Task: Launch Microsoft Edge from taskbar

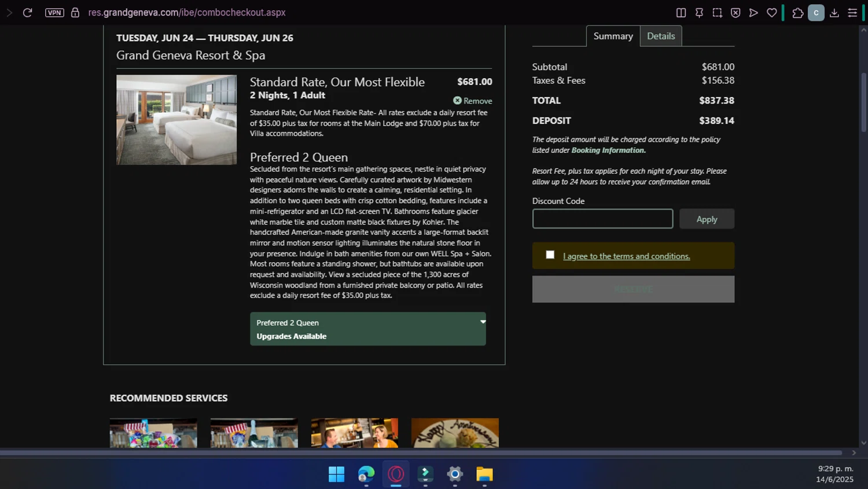Action: [366, 474]
